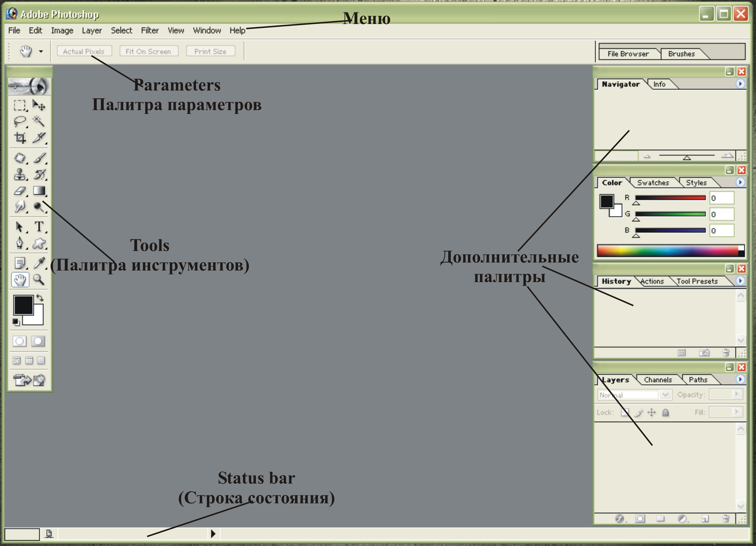The image size is (756, 546).
Task: Open the Layers palette menu arrow
Action: click(740, 379)
